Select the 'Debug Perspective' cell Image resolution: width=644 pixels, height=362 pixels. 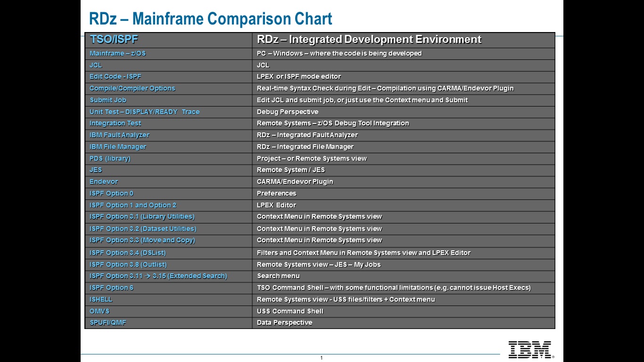click(404, 112)
